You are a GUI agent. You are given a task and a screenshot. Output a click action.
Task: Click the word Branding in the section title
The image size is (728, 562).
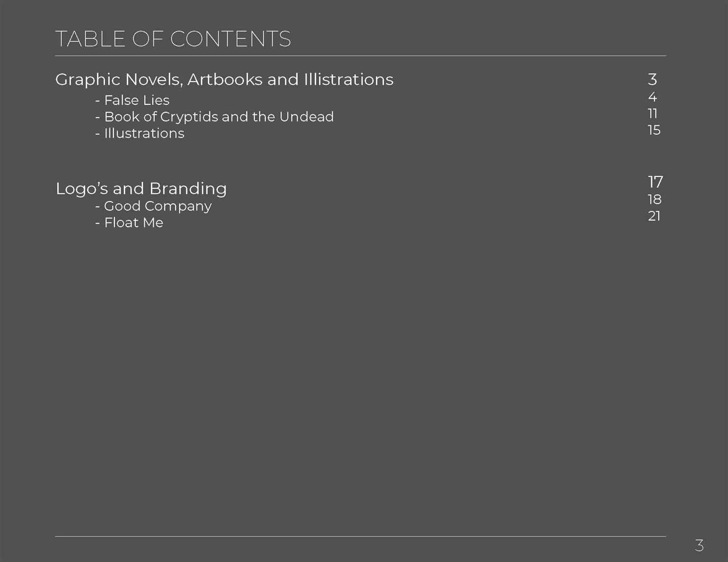pyautogui.click(x=188, y=189)
